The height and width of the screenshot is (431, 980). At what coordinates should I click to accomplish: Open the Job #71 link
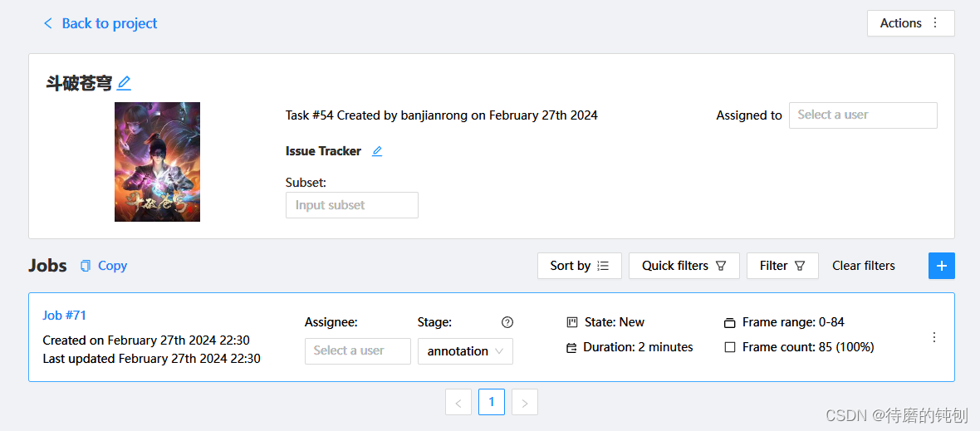pos(64,316)
